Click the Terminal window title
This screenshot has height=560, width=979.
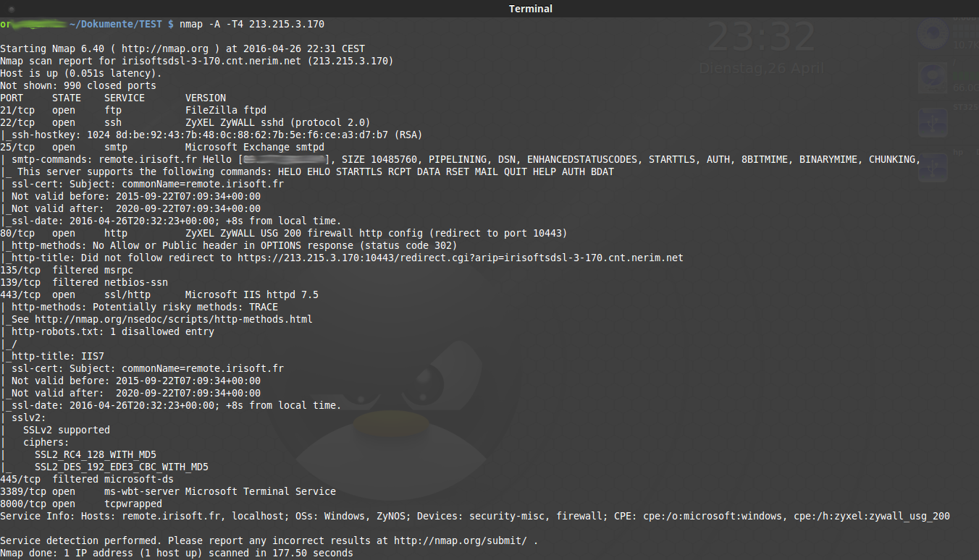click(x=531, y=9)
